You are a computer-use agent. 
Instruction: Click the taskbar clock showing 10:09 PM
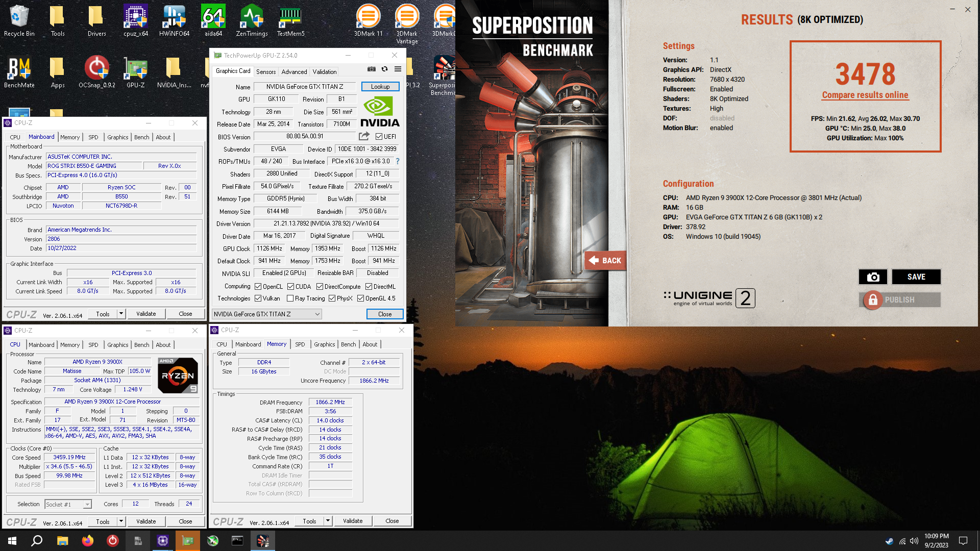937,541
